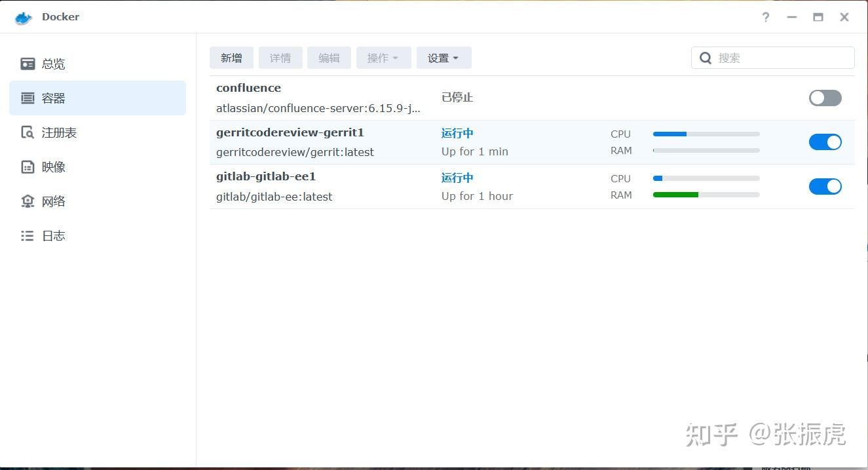Select the gitlab-gitlab-ee1 container row
This screenshot has height=470, width=868.
pos(393,186)
